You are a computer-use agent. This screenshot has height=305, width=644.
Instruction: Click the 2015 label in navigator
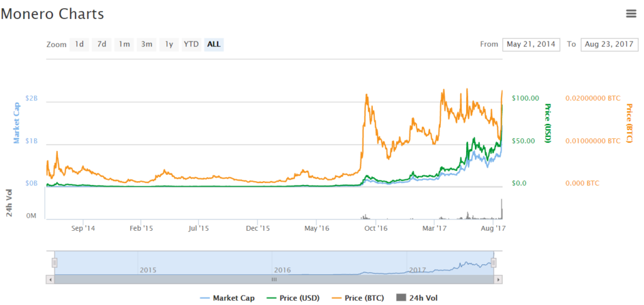pyautogui.click(x=148, y=270)
